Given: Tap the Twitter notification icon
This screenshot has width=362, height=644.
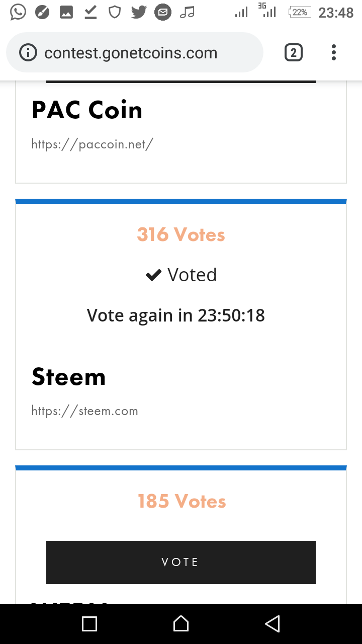Looking at the screenshot, I should tap(139, 12).
